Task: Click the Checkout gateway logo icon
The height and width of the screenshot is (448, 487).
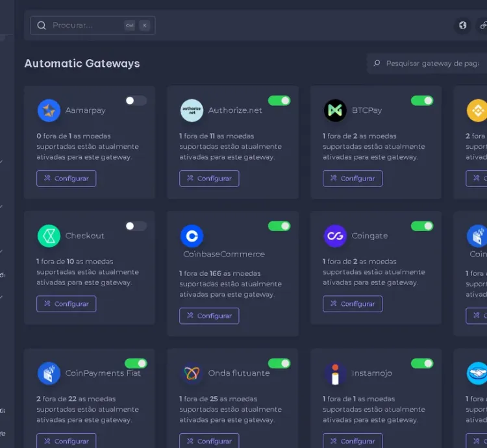Action: click(49, 236)
